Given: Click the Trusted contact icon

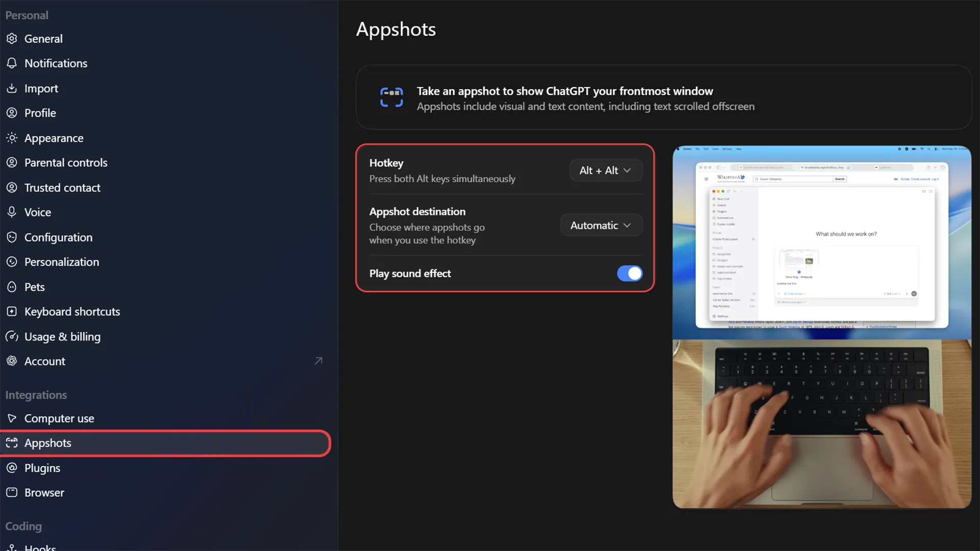Looking at the screenshot, I should pyautogui.click(x=12, y=187).
